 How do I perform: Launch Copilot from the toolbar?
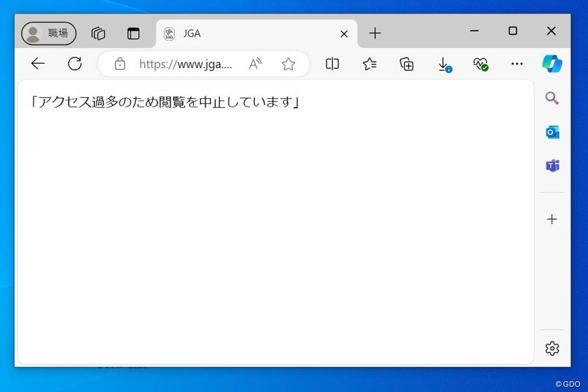coord(552,64)
